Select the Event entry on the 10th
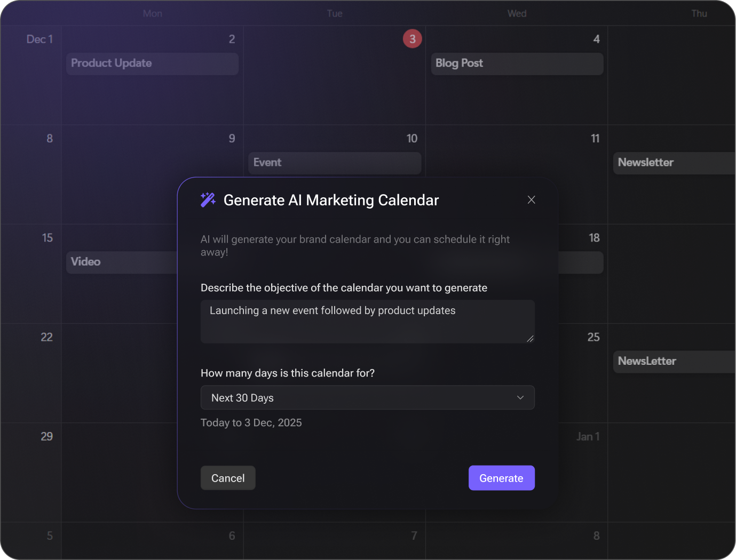This screenshot has width=736, height=560. [x=335, y=163]
